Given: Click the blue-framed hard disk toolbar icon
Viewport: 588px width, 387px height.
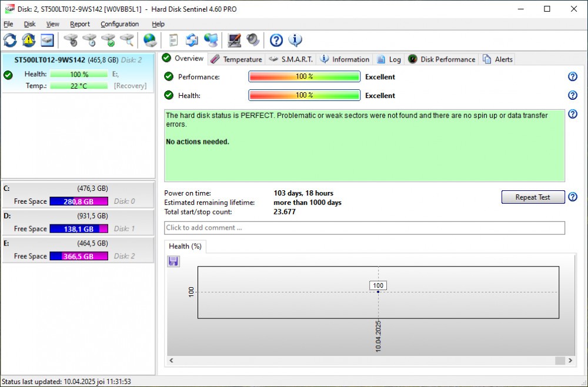Looking at the screenshot, I should (47, 40).
